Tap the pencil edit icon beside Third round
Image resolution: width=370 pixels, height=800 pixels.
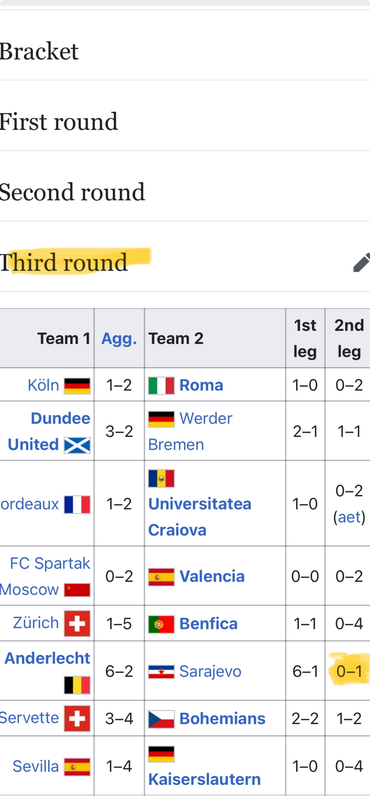pos(361,263)
